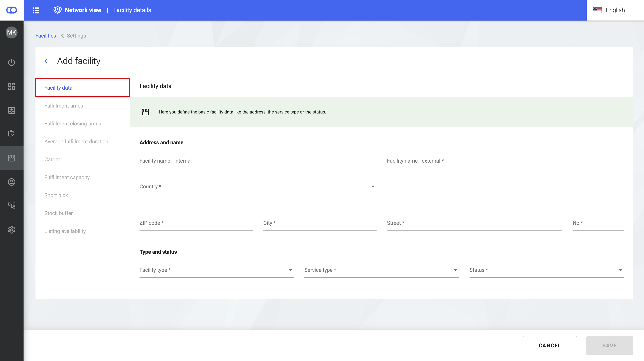
Task: Click the back arrow beside Add facility
Action: [x=46, y=61]
